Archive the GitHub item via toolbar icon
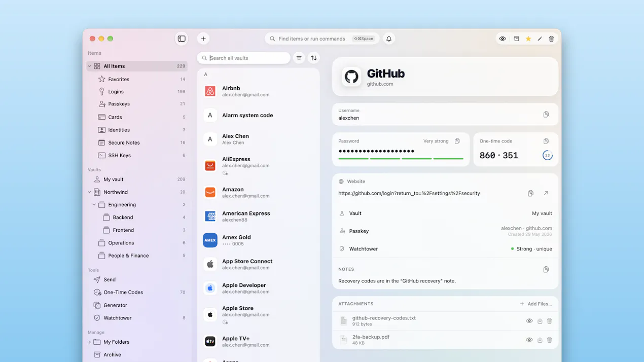Screen dimensions: 644x362 [x=517, y=39]
